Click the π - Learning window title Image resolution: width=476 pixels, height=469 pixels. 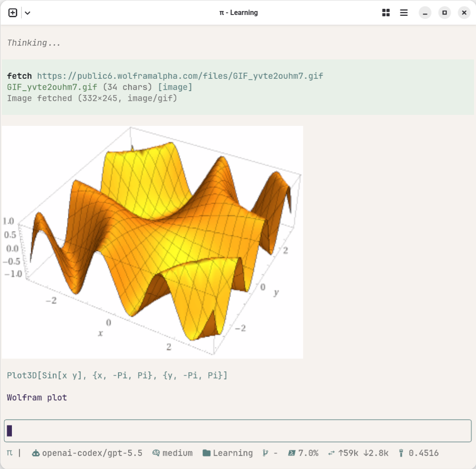click(239, 13)
